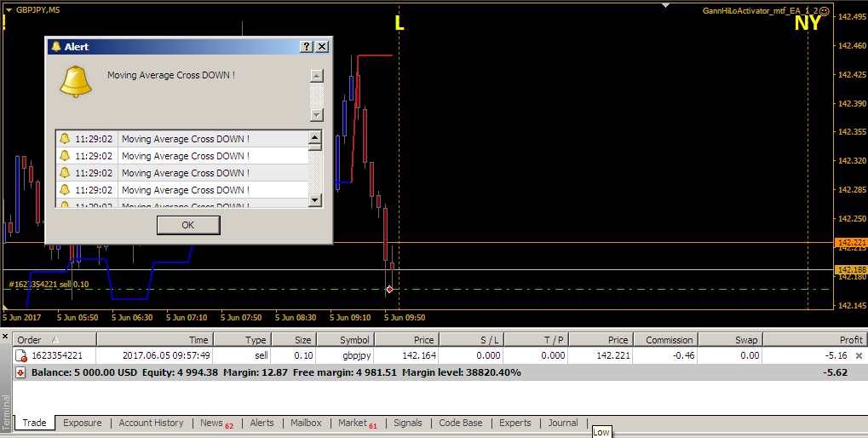Click the red balance icon in the Balance row
Screen dimensions: 868x438
tap(20, 372)
